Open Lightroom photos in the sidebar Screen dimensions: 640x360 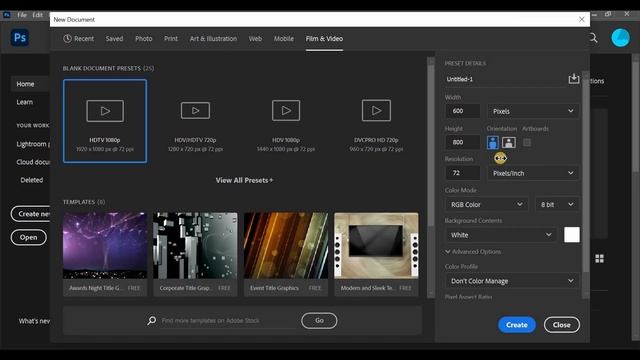pos(33,144)
